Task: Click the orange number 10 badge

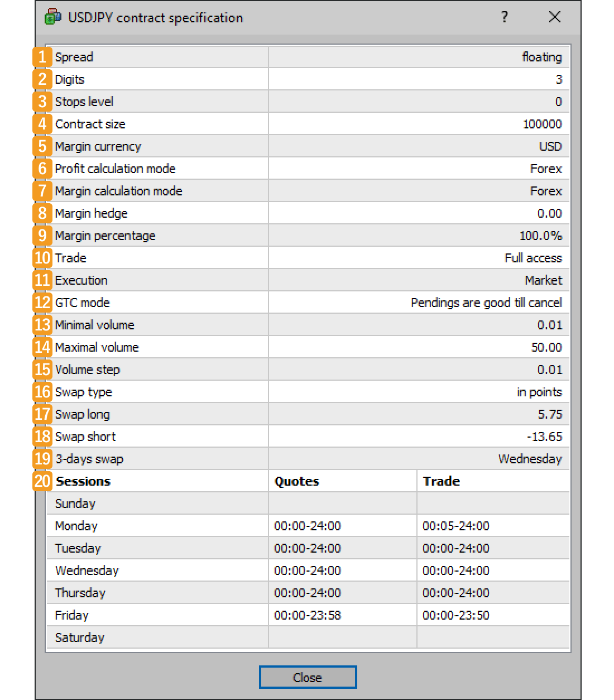Action: pyautogui.click(x=42, y=258)
